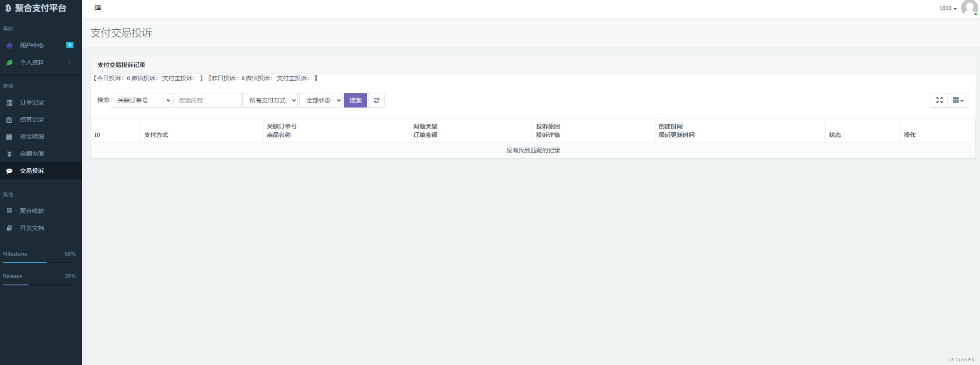Open the 所有支付方式 dropdown
The width and height of the screenshot is (980, 365).
pos(270,100)
